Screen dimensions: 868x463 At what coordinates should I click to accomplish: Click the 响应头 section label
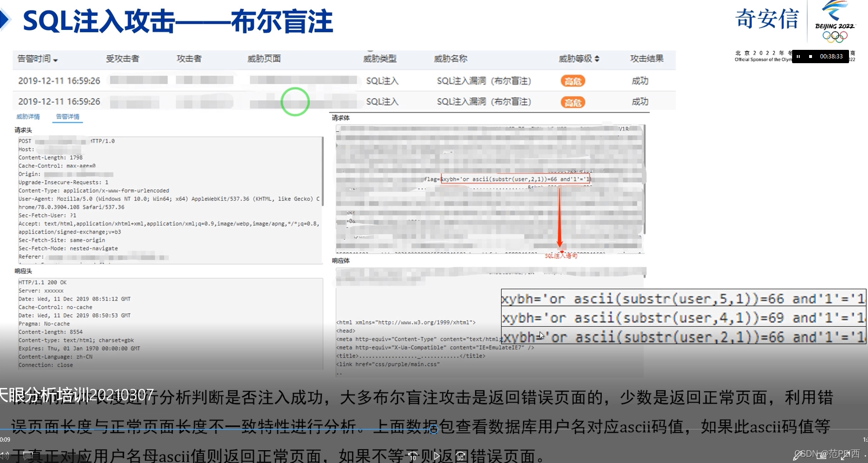click(x=23, y=271)
